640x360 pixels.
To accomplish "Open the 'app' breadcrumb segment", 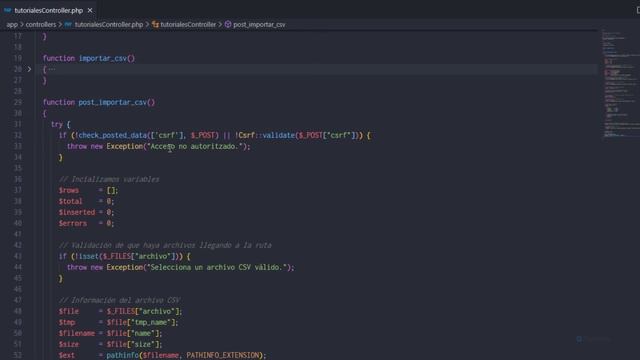I will pos(12,24).
